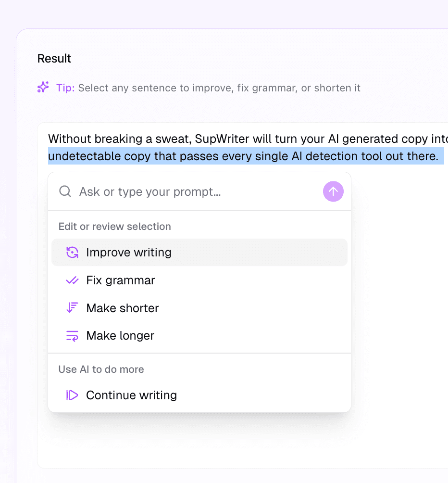Image resolution: width=448 pixels, height=483 pixels.
Task: Select Make longer option
Action: (120, 335)
